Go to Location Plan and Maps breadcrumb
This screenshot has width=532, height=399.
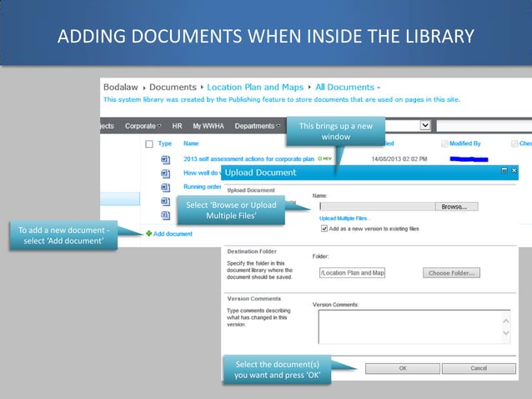tap(255, 88)
